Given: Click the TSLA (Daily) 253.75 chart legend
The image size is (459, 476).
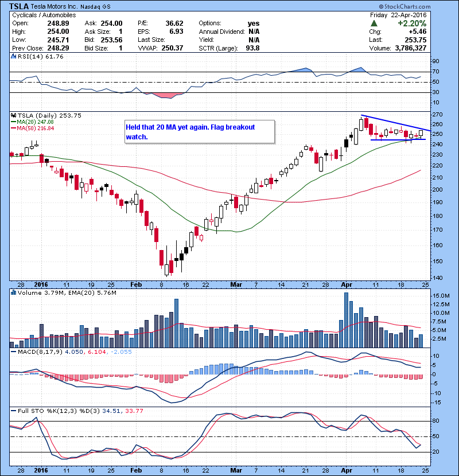Looking at the screenshot, I should [x=49, y=115].
